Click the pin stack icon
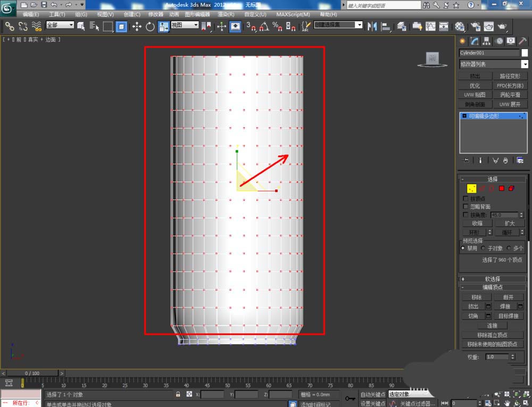Screen dimensions: 532x407 click(467, 160)
